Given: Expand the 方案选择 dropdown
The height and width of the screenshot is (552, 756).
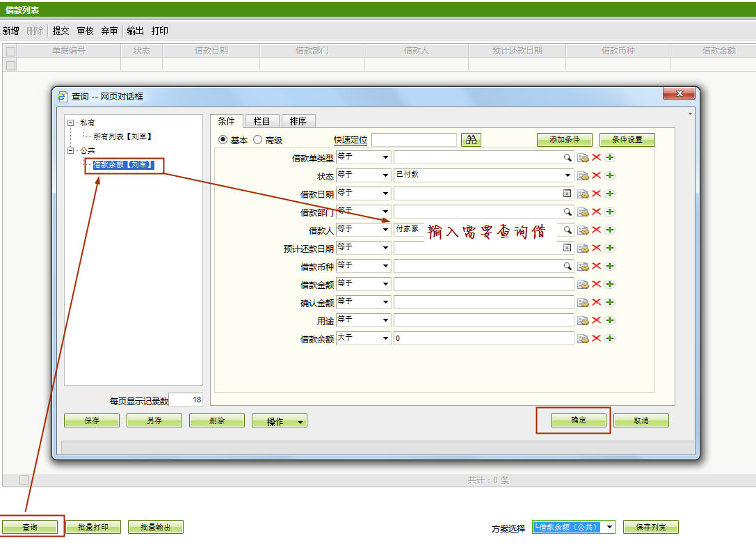Looking at the screenshot, I should (x=610, y=528).
